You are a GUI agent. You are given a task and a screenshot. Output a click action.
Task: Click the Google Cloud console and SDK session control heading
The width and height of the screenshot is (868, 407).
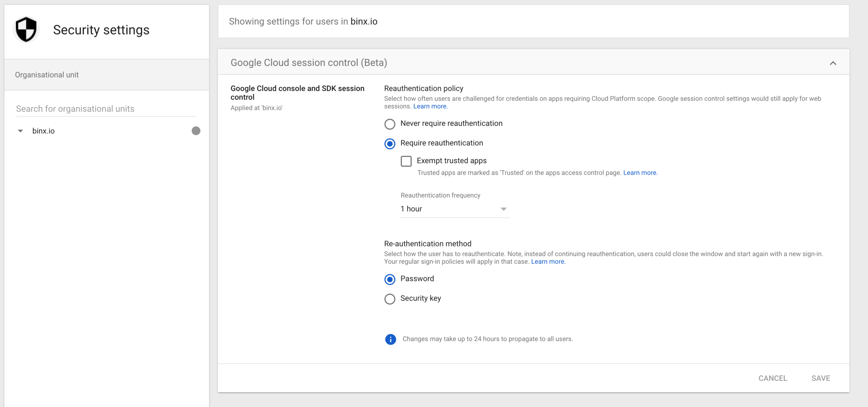click(x=297, y=93)
